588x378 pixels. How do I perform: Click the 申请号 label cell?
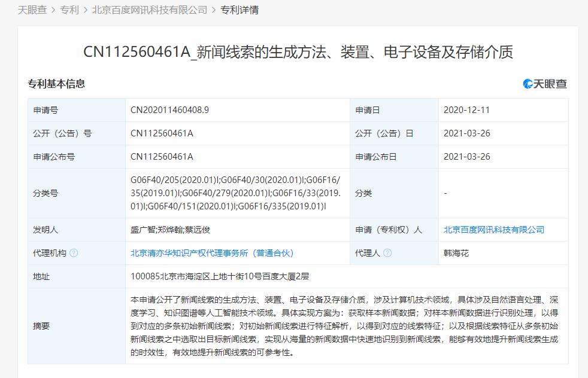[77, 110]
